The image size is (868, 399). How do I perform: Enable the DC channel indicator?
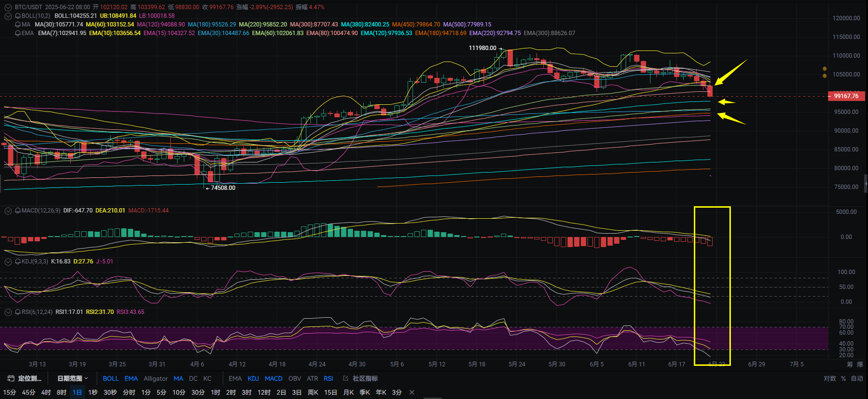tap(193, 378)
